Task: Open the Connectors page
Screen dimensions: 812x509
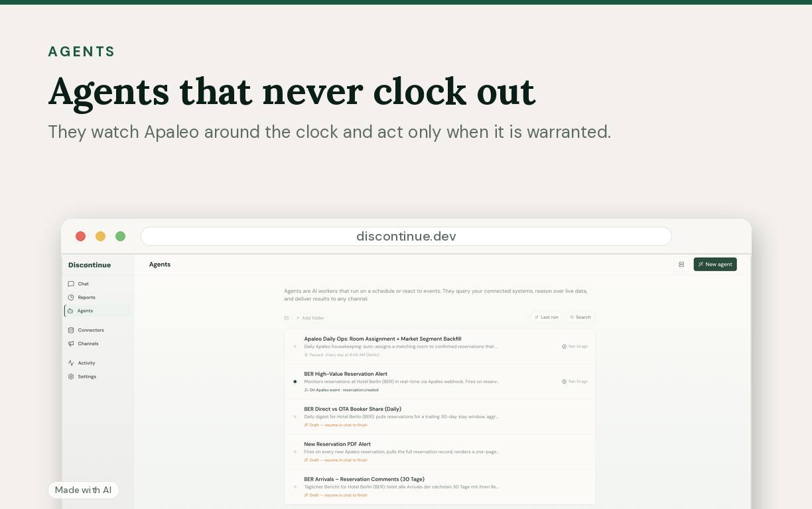Action: [x=98, y=330]
